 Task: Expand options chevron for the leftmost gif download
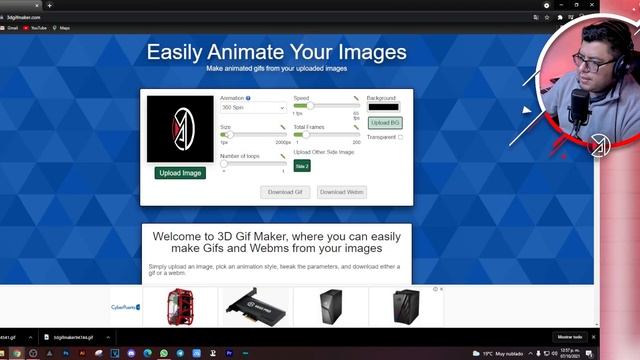[31, 337]
